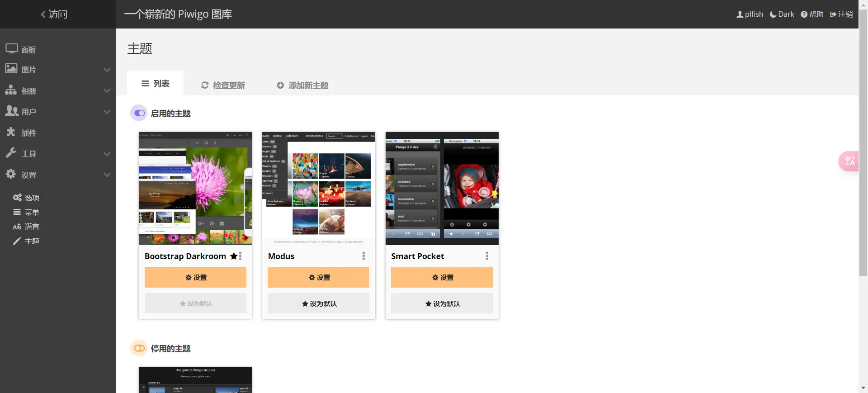
Task: Open the plfish user profile link
Action: pyautogui.click(x=750, y=14)
